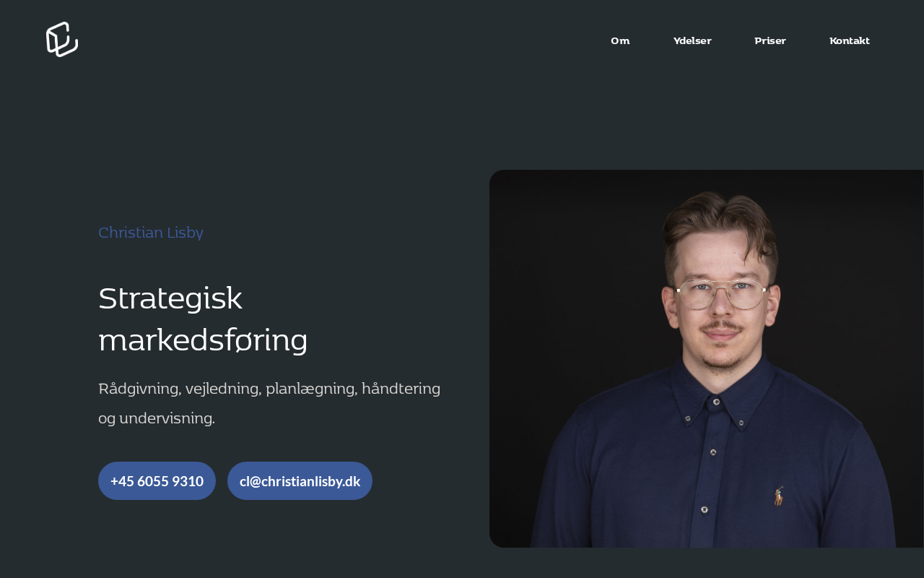Call the +45 6055 9310 button
The image size is (924, 578).
pos(157,480)
